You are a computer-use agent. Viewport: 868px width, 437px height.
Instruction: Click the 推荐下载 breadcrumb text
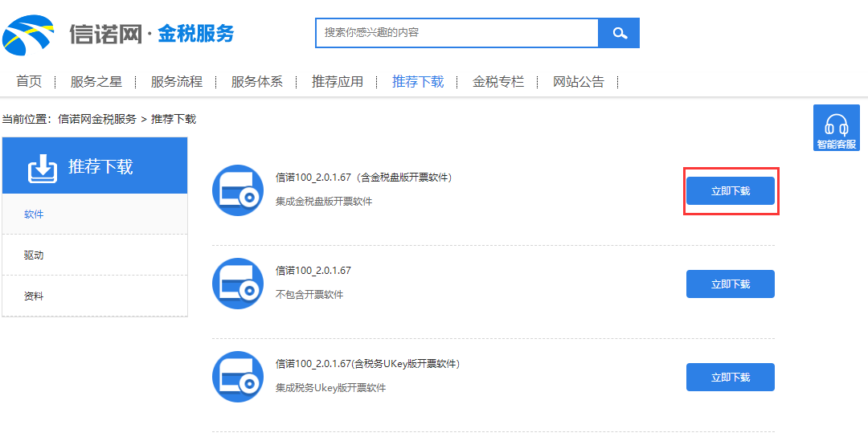pos(174,119)
